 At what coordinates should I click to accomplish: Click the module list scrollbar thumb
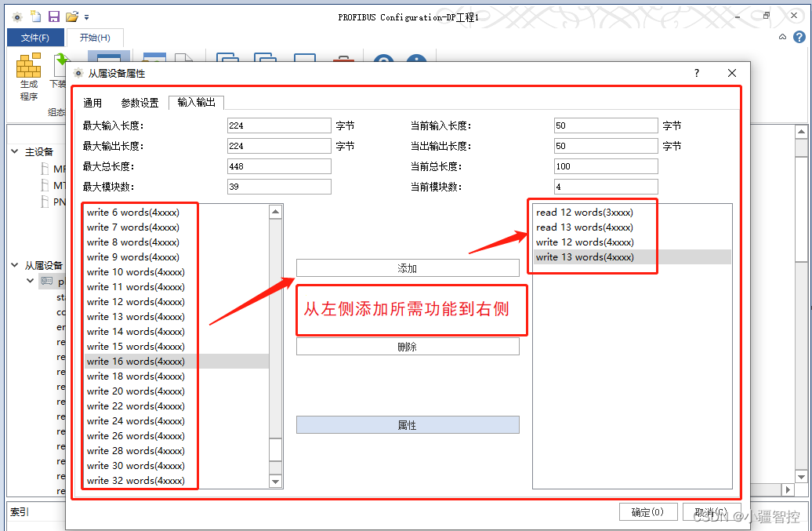276,449
